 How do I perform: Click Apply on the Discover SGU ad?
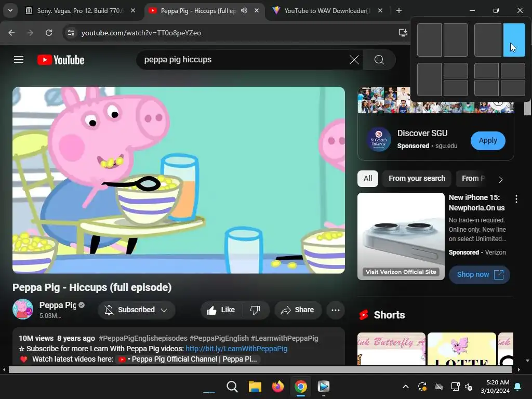tap(488, 140)
